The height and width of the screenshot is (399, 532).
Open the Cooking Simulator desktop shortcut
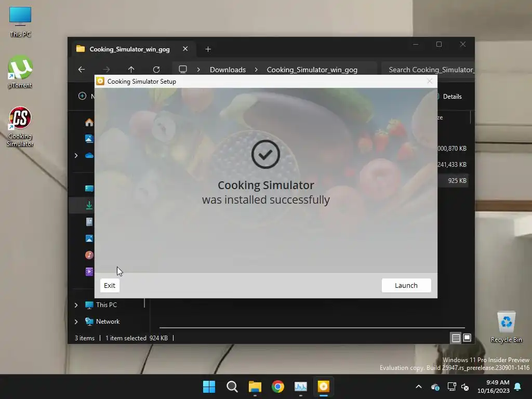tap(20, 127)
